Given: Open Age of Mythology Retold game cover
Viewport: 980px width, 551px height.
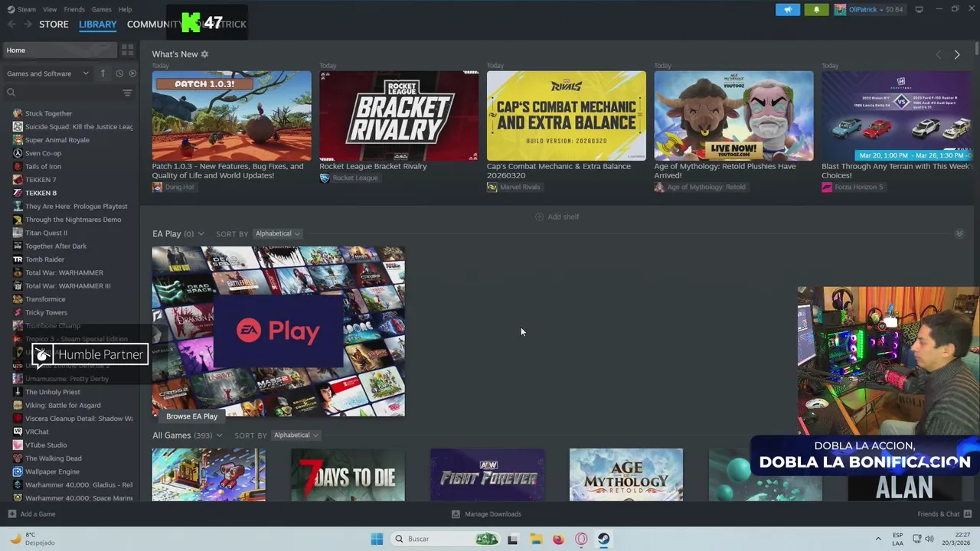Looking at the screenshot, I should click(626, 475).
